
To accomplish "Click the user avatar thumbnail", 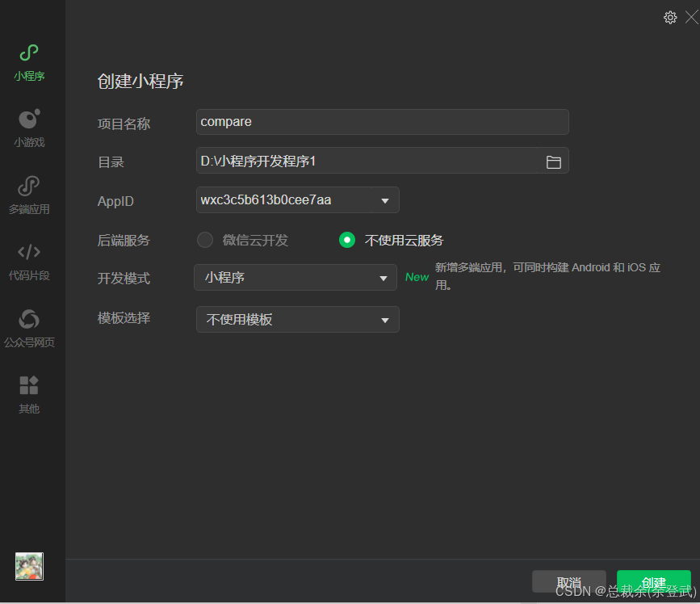I will [x=29, y=566].
